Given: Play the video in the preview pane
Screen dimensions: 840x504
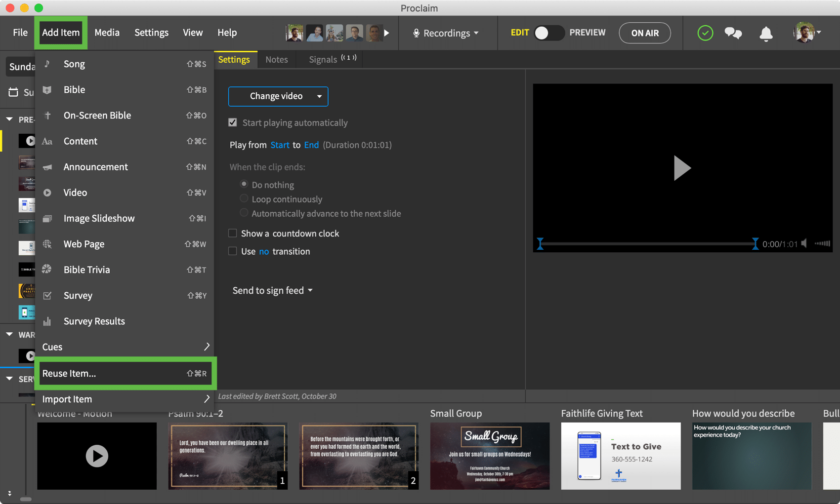Looking at the screenshot, I should pyautogui.click(x=682, y=168).
